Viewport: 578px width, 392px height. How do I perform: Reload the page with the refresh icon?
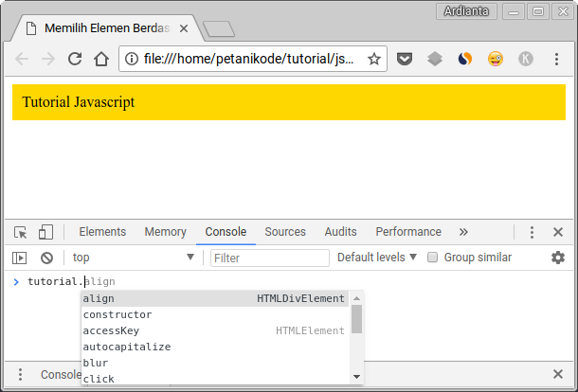coord(75,59)
